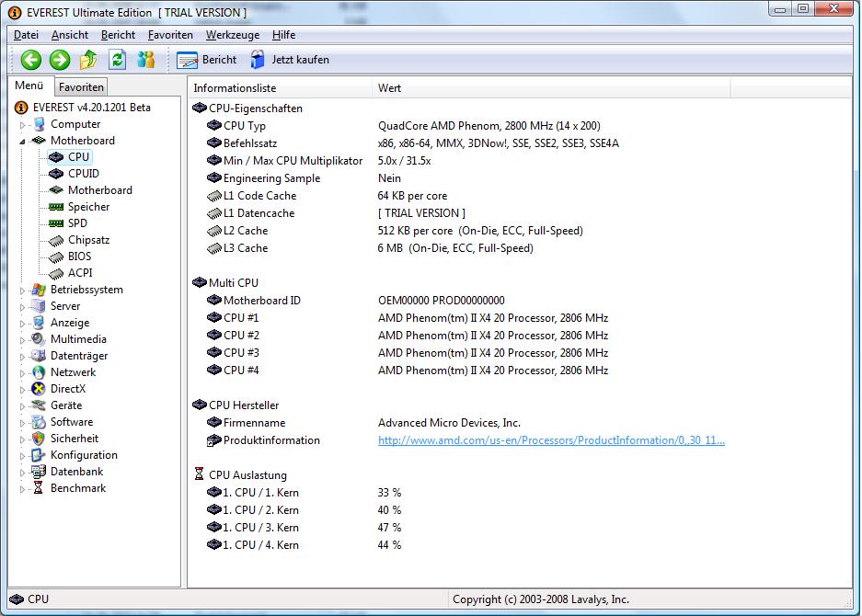The height and width of the screenshot is (616, 862).
Task: Open the Ansicht menu
Action: pyautogui.click(x=70, y=35)
